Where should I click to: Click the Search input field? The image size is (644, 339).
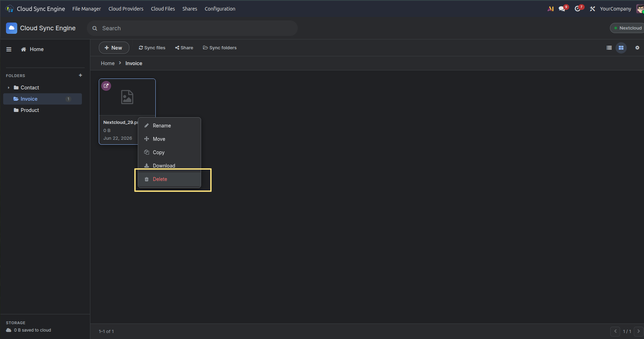click(x=192, y=28)
